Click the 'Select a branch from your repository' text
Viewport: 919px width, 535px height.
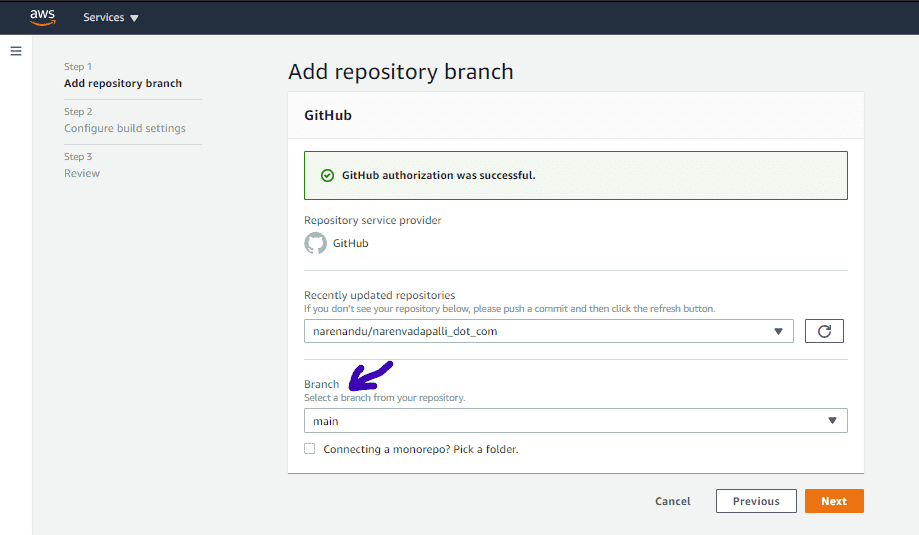pos(384,398)
